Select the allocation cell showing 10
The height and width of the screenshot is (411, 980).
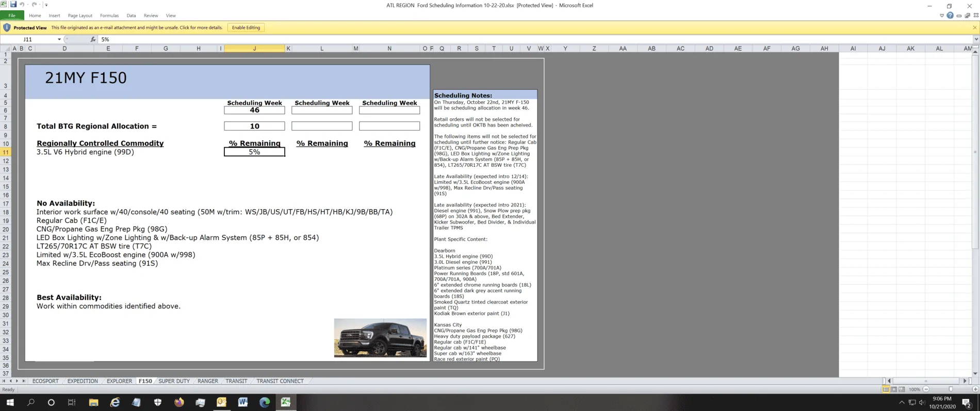coord(254,126)
